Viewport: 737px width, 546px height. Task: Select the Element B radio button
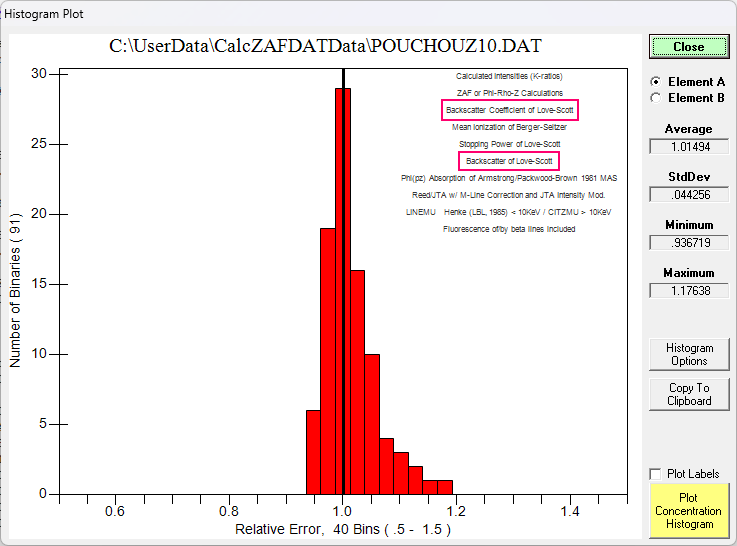click(x=656, y=98)
